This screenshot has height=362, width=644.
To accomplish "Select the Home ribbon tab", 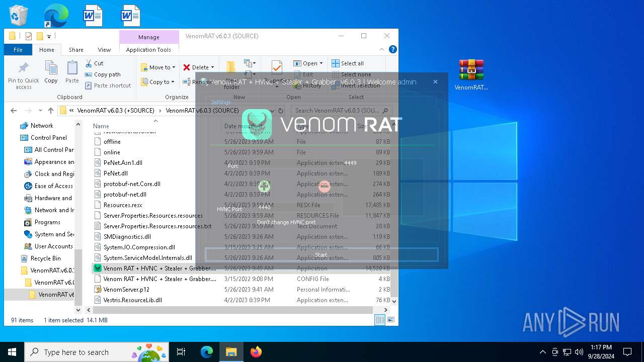I will [x=47, y=50].
